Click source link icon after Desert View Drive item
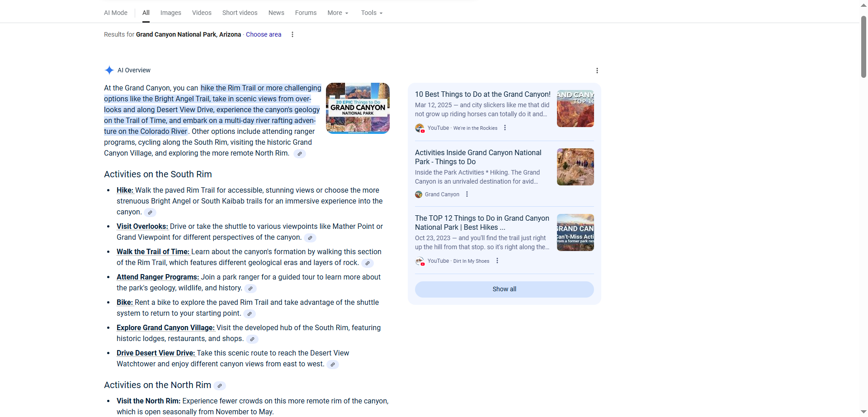The height and width of the screenshot is (417, 868). click(x=333, y=365)
